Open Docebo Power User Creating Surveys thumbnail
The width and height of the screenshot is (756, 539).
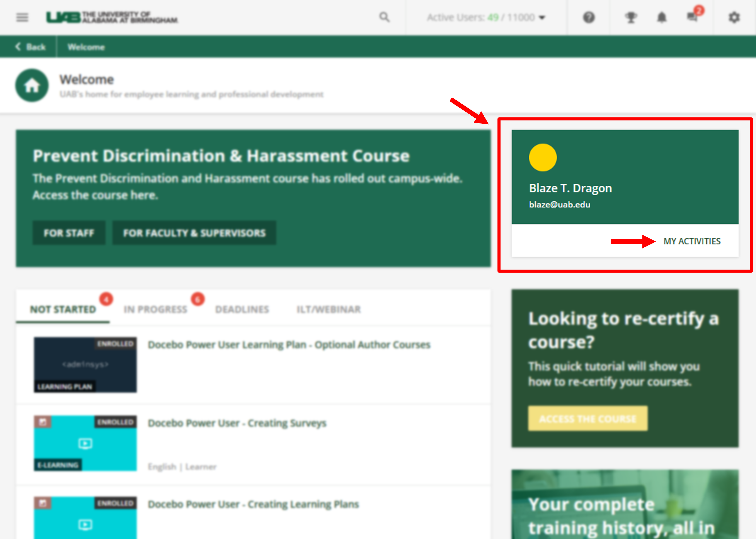click(85, 443)
